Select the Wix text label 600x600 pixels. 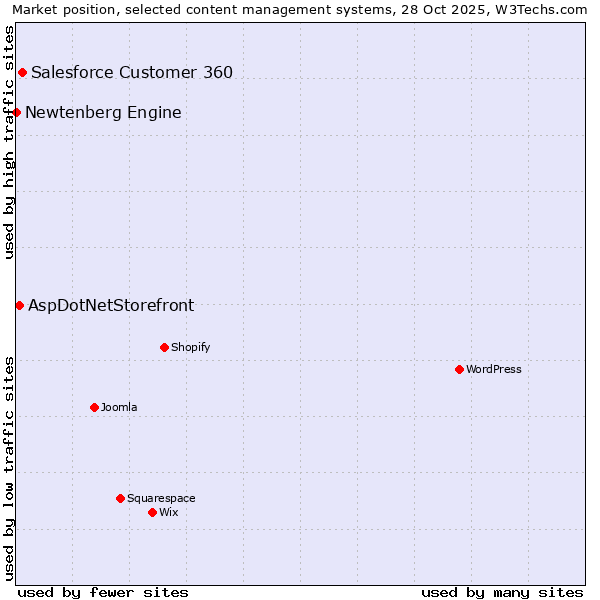(x=168, y=512)
